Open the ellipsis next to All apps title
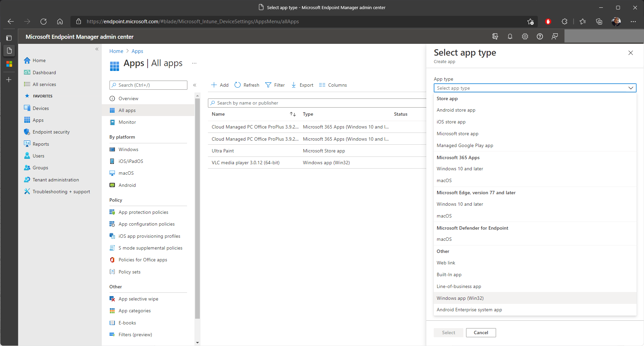 pos(194,63)
